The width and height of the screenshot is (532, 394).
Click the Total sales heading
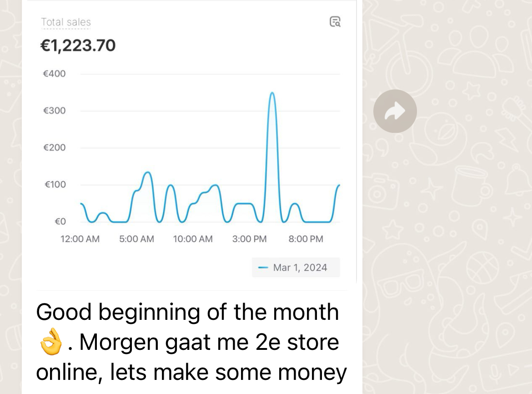(66, 22)
